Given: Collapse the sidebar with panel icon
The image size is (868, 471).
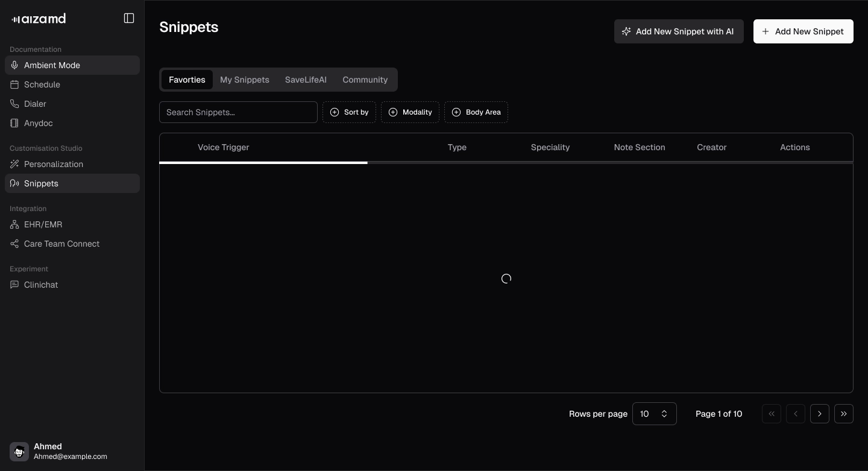Looking at the screenshot, I should (x=129, y=18).
